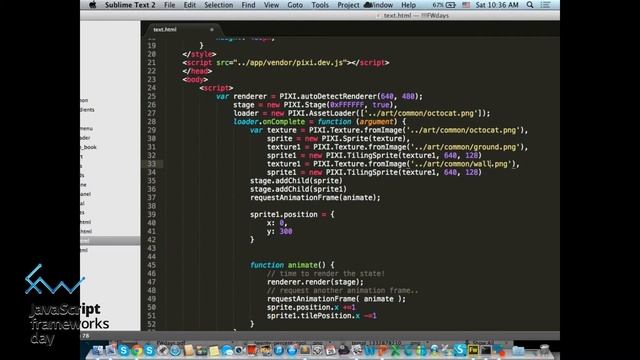The width and height of the screenshot is (640, 360).
Task: Open the Goto menu
Action: point(295,5)
